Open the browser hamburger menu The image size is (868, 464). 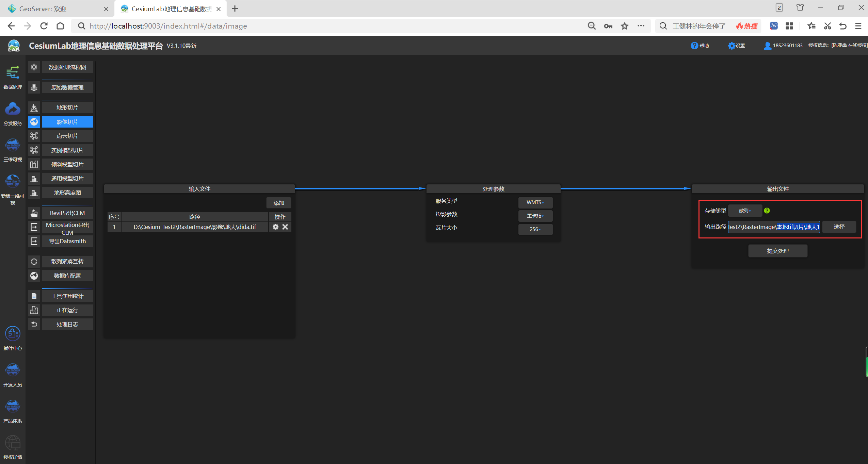[858, 26]
